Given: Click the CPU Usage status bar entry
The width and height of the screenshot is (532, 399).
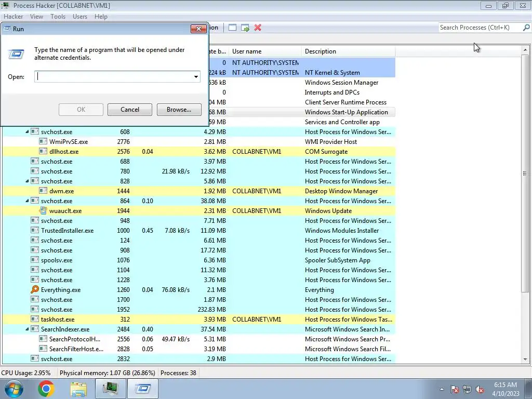Looking at the screenshot, I should coord(26,373).
